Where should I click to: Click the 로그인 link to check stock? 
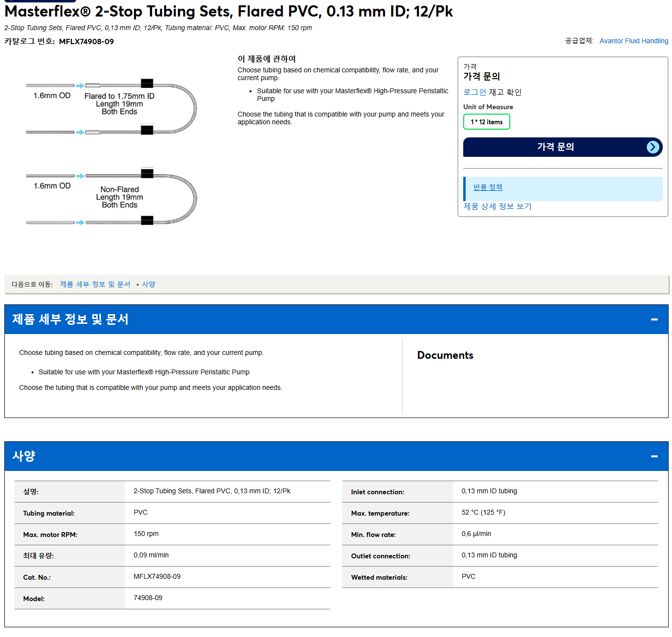pos(474,92)
